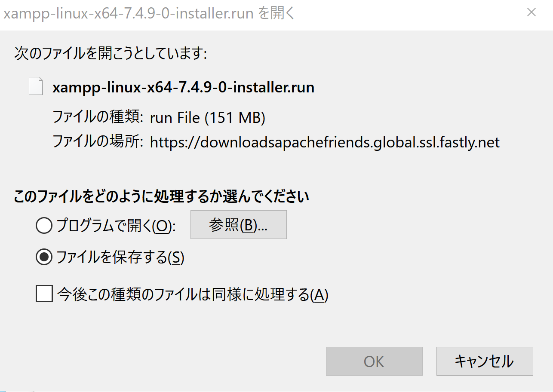
Task: Select the プログラムで開く radio button
Action: click(x=44, y=225)
